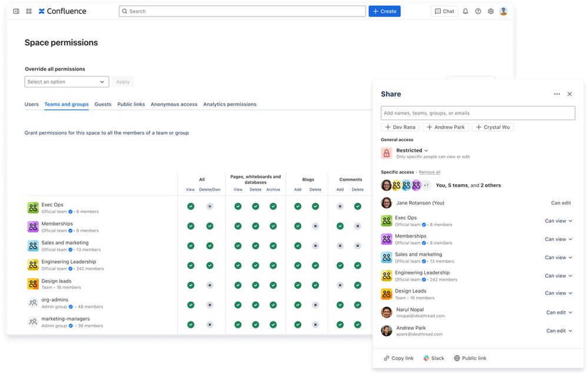This screenshot has height=375, width=588.
Task: Toggle Memberships All View permission
Action: click(191, 226)
